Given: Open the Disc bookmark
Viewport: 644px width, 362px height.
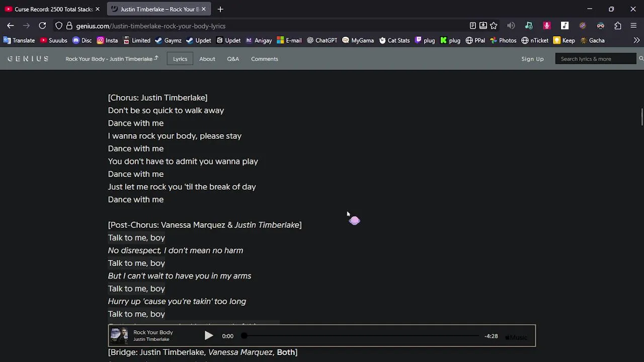Looking at the screenshot, I should click(x=82, y=40).
